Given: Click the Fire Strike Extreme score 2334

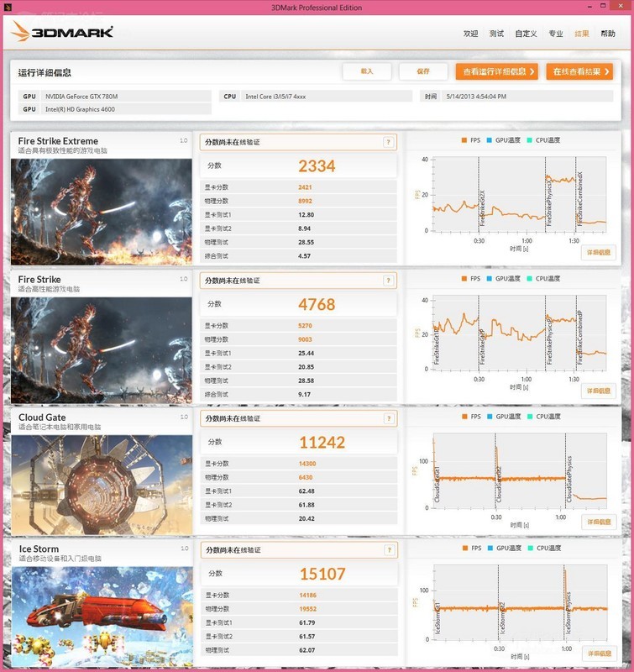Looking at the screenshot, I should (317, 166).
